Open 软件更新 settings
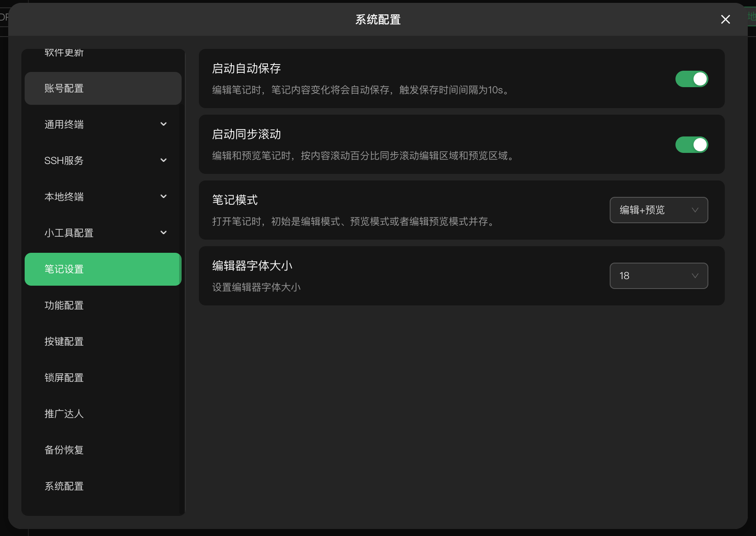Viewport: 756px width, 536px height. pyautogui.click(x=103, y=53)
